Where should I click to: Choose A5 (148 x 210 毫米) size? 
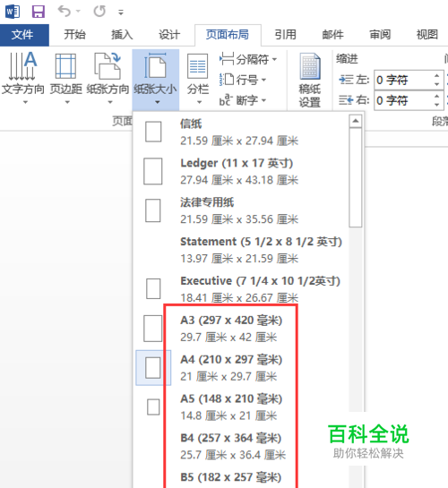point(242,407)
